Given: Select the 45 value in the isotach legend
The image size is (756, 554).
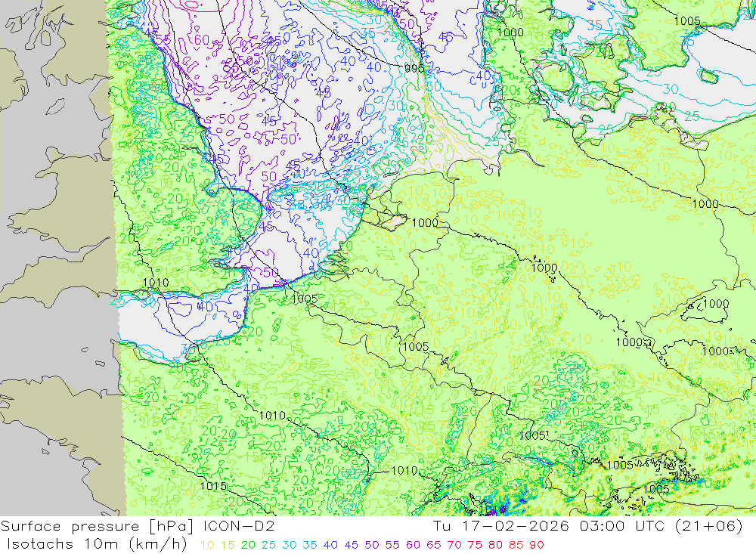Looking at the screenshot, I should [351, 546].
